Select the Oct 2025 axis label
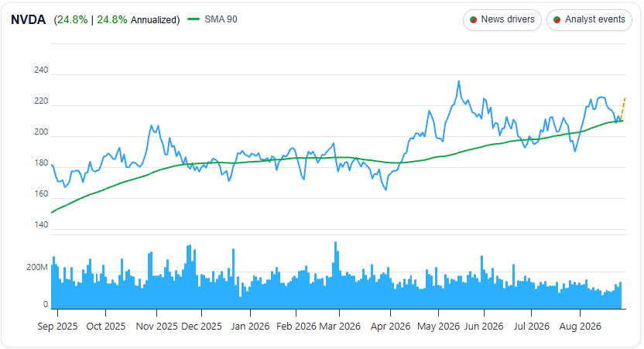Viewport: 644px width, 349px height. (x=105, y=327)
